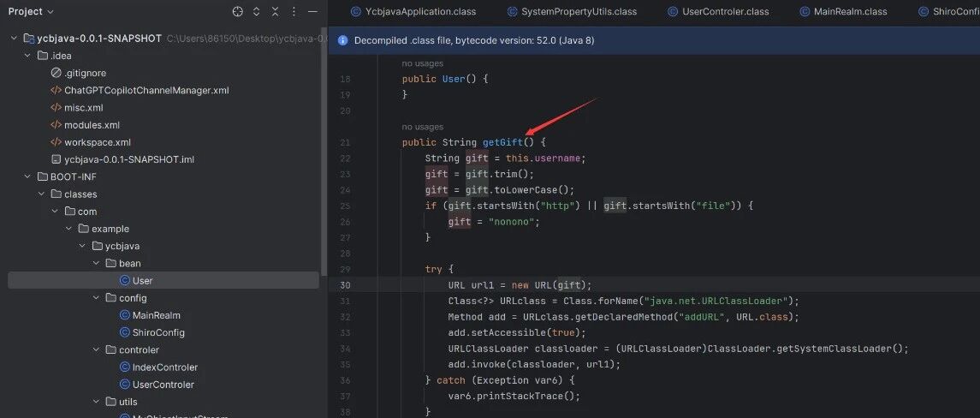The image size is (980, 418).
Task: Collapse the .idea folder
Action: [x=27, y=56]
